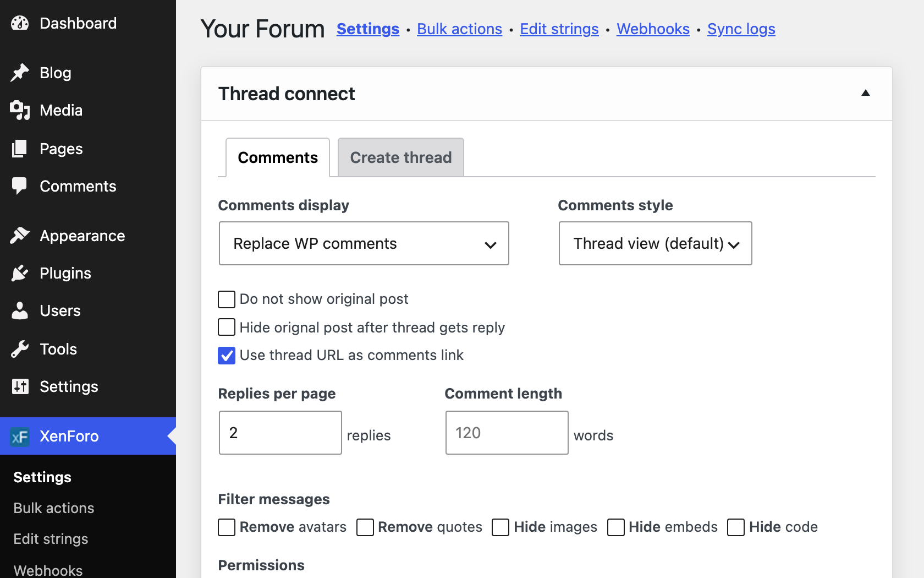Viewport: 924px width, 578px height.
Task: Open the Webhooks header link
Action: pyautogui.click(x=653, y=29)
